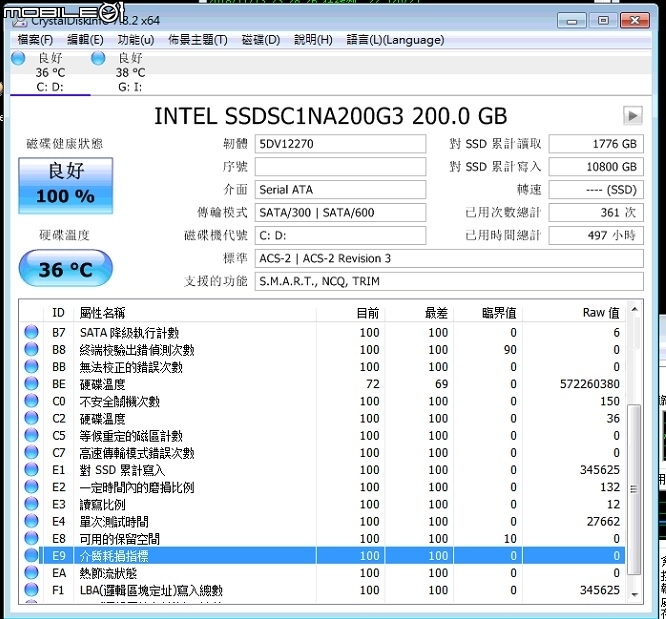Select the EA 熱節流狀態 row
666x619 pixels.
(322, 573)
